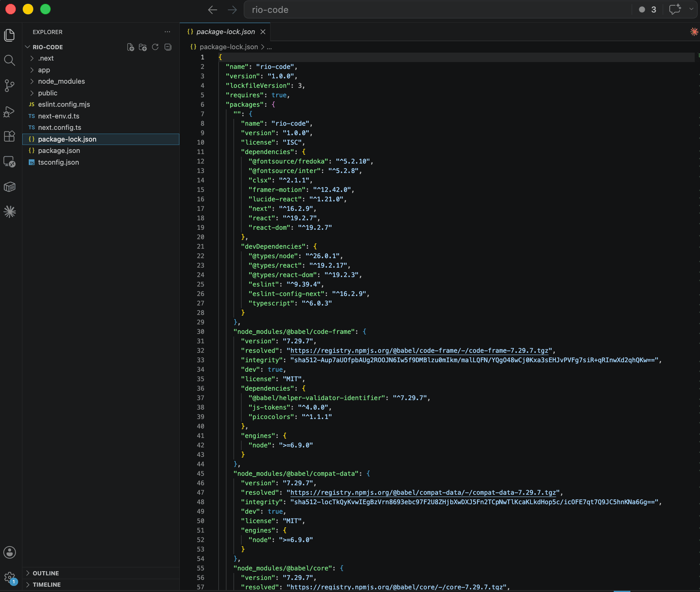The image size is (700, 592).
Task: Click the breadcrumb ellipsis item
Action: tap(269, 47)
